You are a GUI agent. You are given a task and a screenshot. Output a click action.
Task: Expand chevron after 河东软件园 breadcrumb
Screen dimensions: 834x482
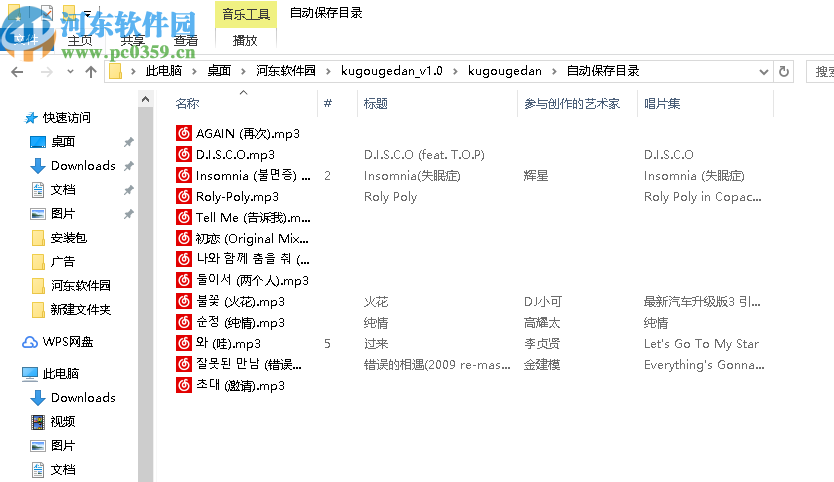pos(328,71)
